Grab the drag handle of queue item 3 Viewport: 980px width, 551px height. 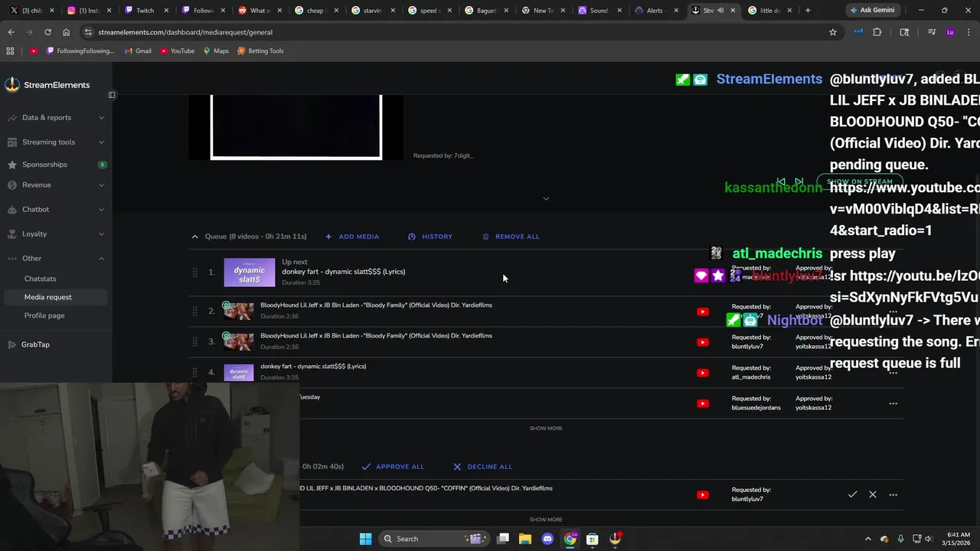tap(195, 341)
